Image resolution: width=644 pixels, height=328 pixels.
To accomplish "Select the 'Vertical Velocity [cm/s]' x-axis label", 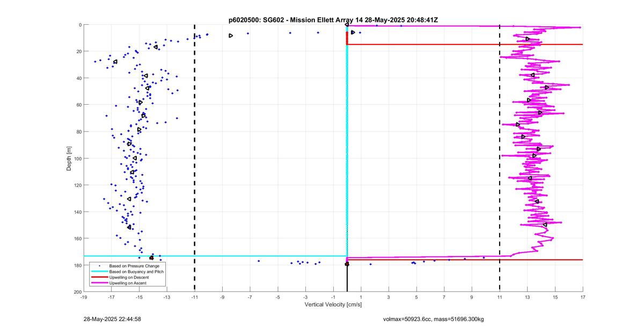I will pos(333,305).
